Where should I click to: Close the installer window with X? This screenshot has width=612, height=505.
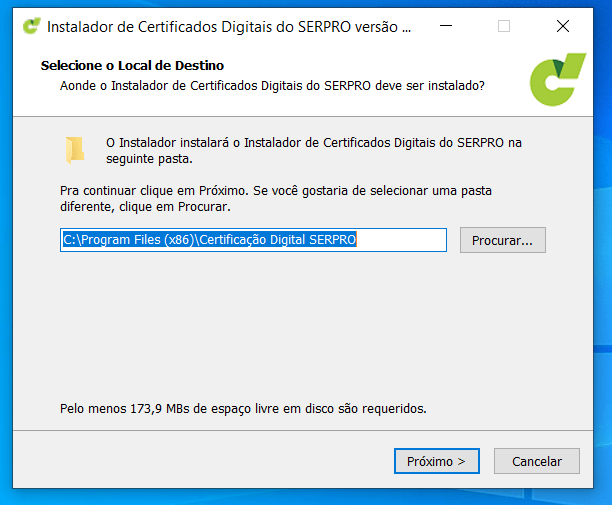562,27
